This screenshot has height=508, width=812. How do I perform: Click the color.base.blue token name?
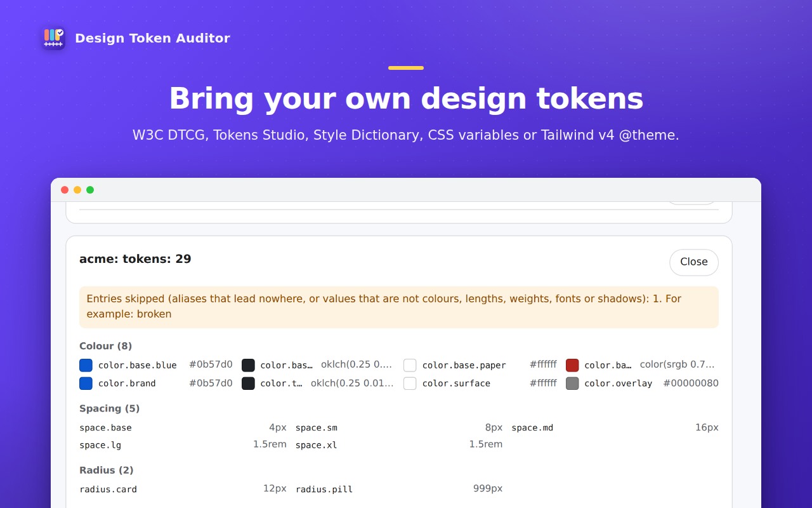point(138,365)
